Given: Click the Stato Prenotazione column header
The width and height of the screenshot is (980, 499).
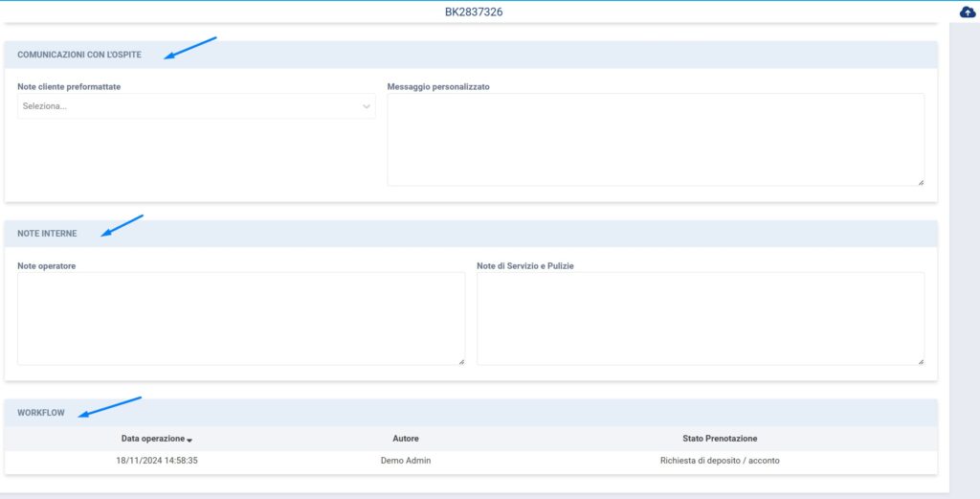Looking at the screenshot, I should (x=720, y=439).
